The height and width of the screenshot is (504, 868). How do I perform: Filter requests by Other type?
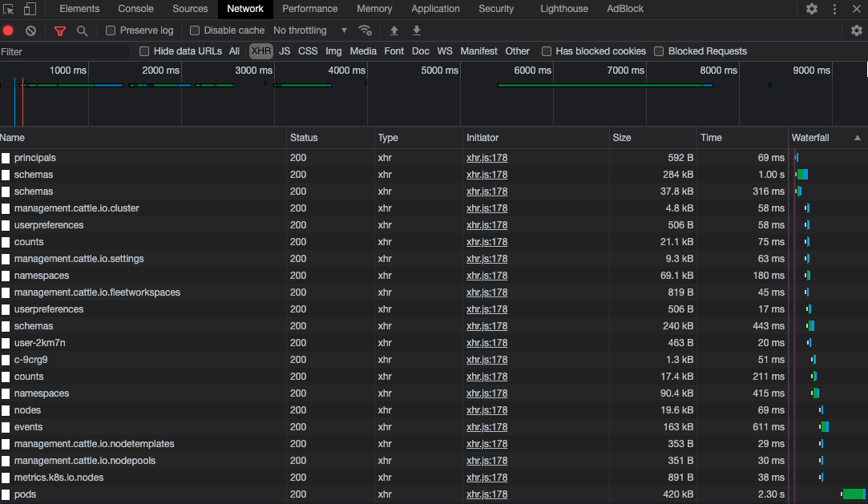coord(517,51)
